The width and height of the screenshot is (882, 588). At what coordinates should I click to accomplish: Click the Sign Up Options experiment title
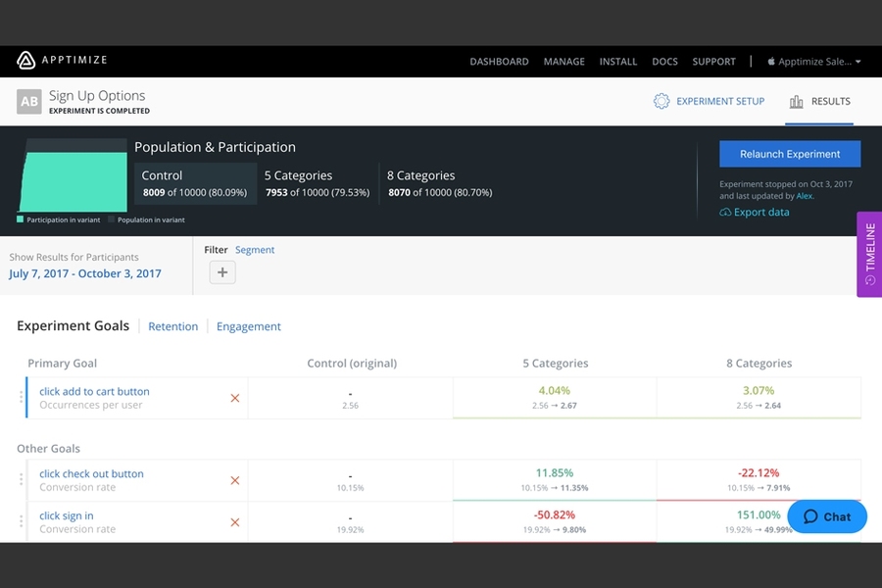point(97,96)
